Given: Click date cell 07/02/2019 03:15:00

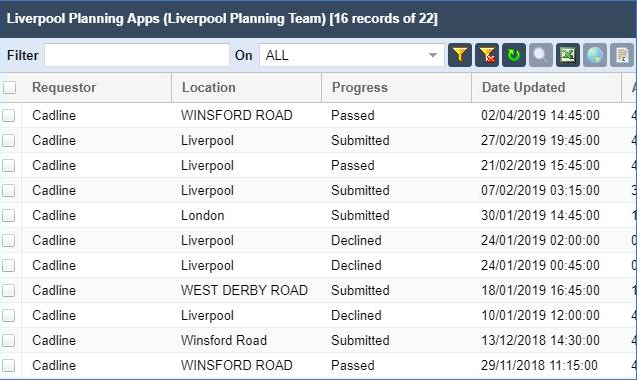Looking at the screenshot, I should (x=540, y=190).
